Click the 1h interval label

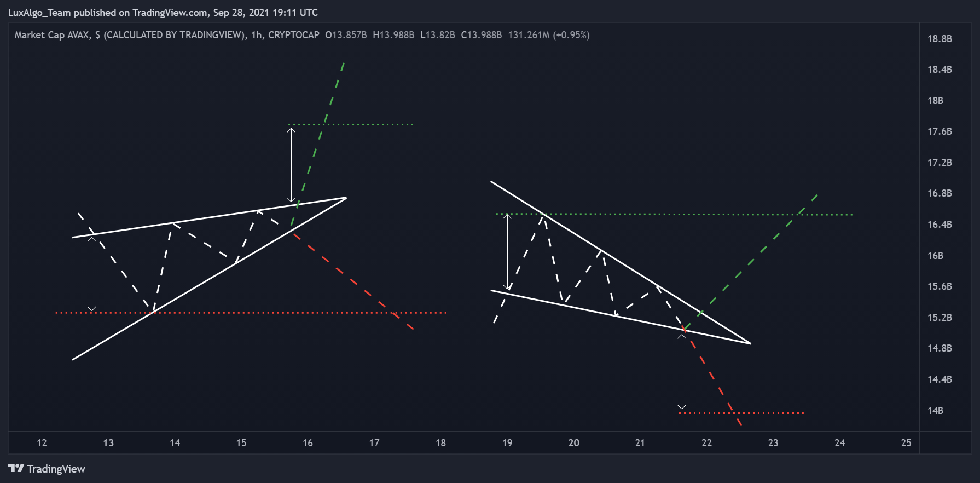click(x=257, y=35)
